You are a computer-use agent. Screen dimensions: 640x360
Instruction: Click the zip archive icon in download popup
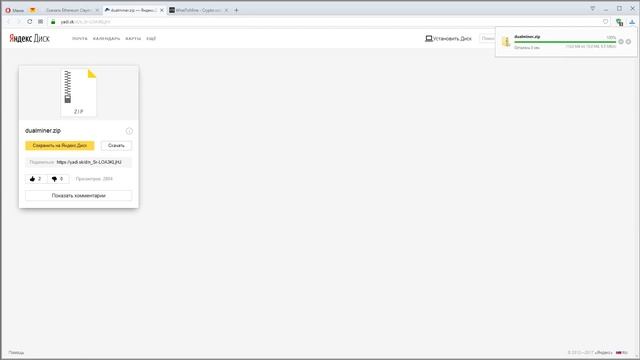pyautogui.click(x=506, y=41)
